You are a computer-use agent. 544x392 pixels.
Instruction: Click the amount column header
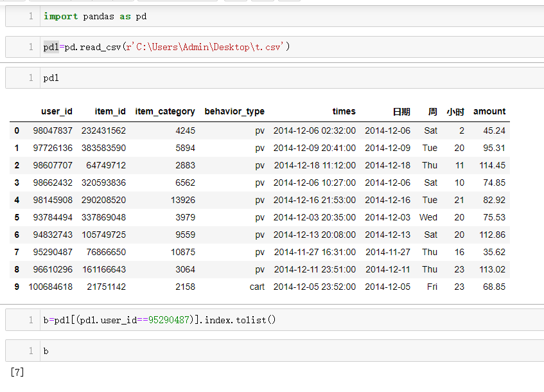(x=489, y=111)
